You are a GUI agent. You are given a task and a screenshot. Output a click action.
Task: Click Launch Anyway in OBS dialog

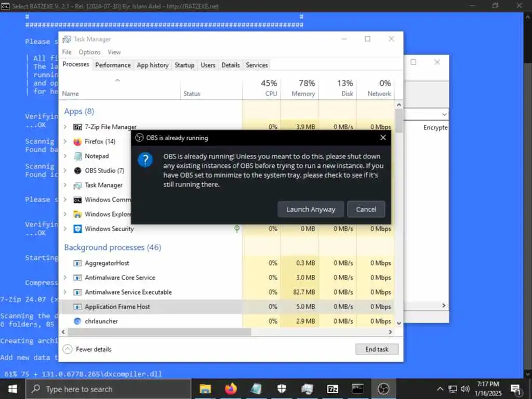[x=311, y=209]
